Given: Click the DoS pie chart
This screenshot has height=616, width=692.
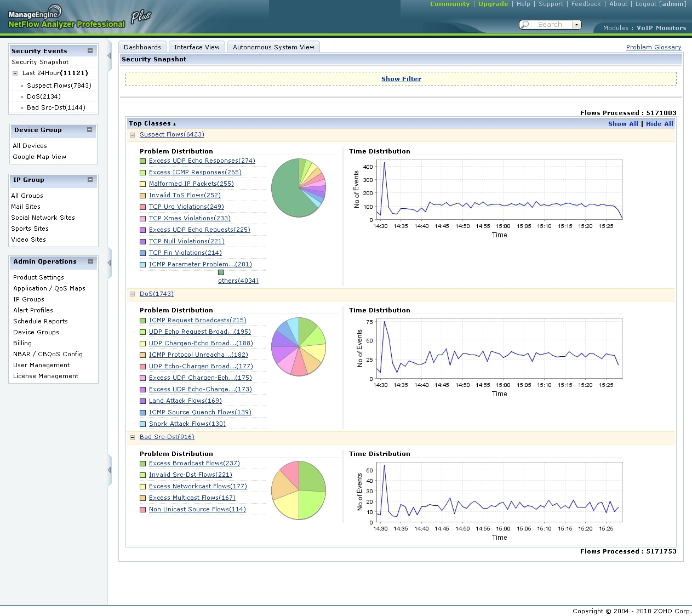Looking at the screenshot, I should pos(299,346).
